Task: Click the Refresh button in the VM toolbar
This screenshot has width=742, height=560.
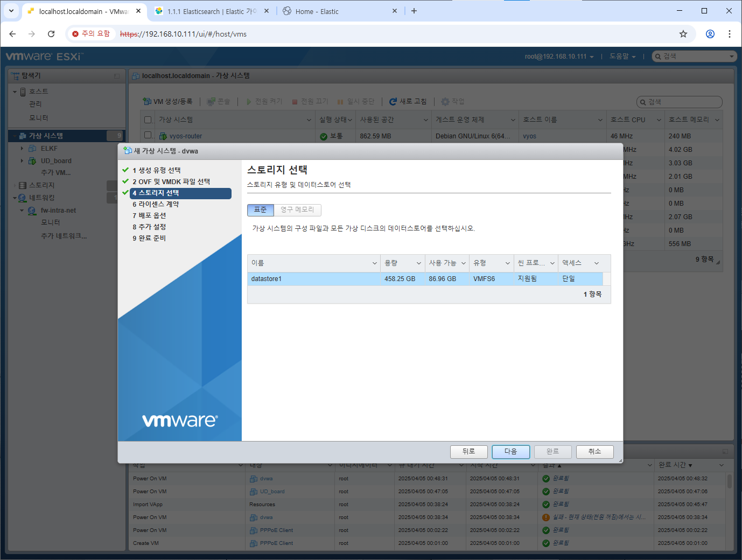Action: tap(408, 101)
